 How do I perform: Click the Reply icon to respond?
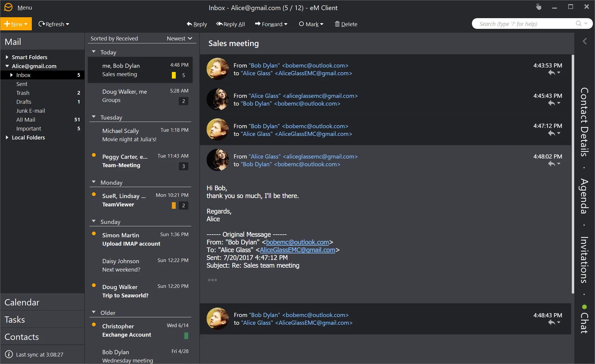point(196,24)
